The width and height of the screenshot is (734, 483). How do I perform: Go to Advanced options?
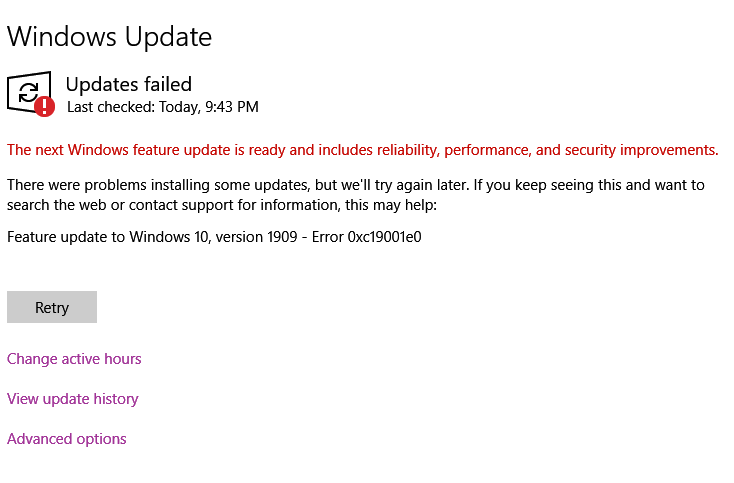pyautogui.click(x=67, y=439)
